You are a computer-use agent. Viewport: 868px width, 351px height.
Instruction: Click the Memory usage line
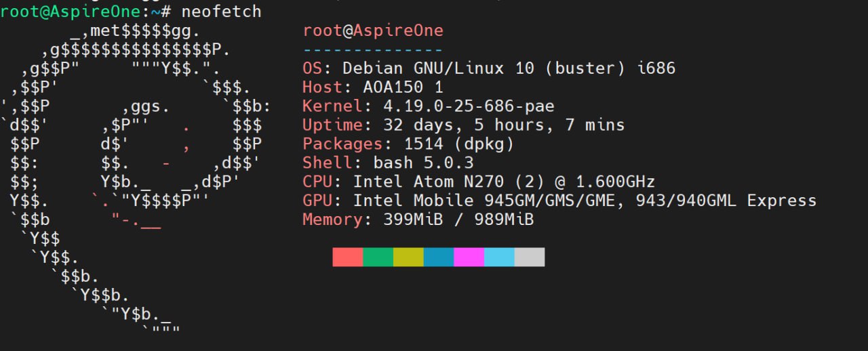point(418,220)
